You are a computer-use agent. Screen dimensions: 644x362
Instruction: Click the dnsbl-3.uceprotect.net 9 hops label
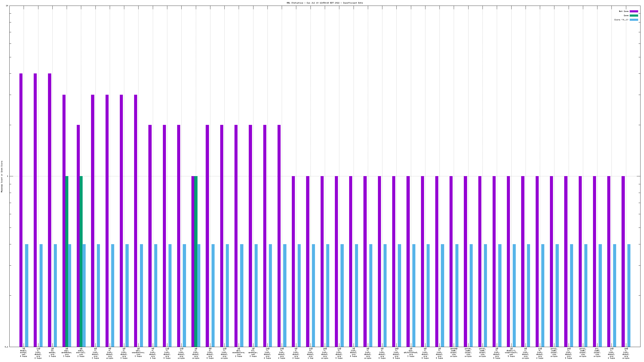pyautogui.click(x=511, y=352)
